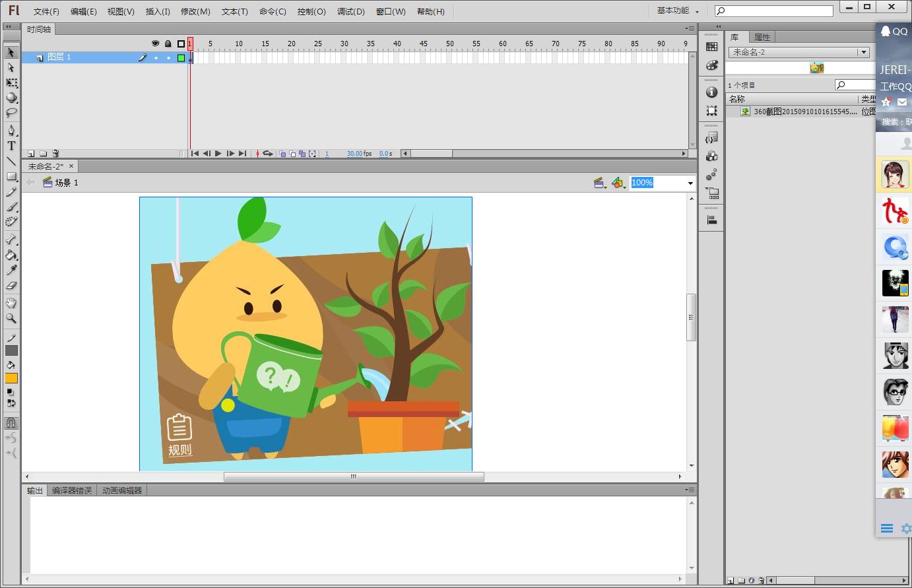
Task: Open the timeline panel options menu
Action: [690, 29]
